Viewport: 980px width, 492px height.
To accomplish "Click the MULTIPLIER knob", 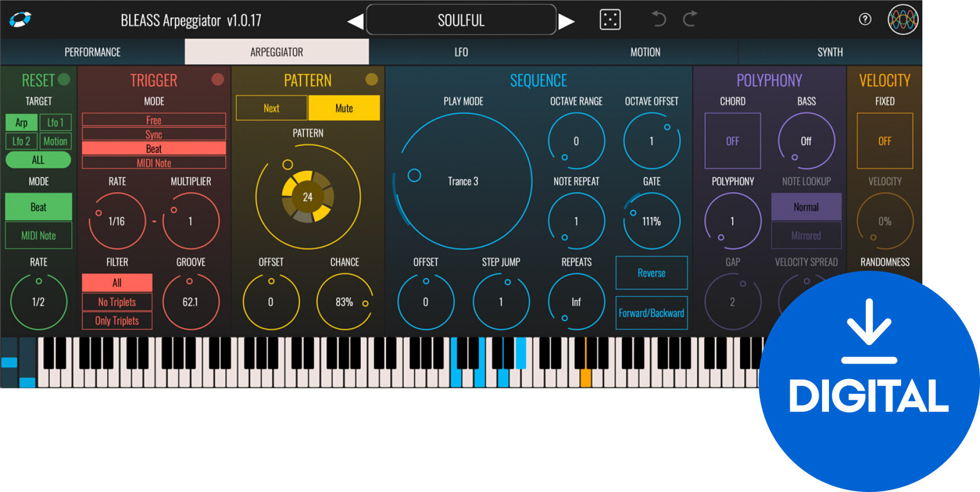I will (x=191, y=221).
